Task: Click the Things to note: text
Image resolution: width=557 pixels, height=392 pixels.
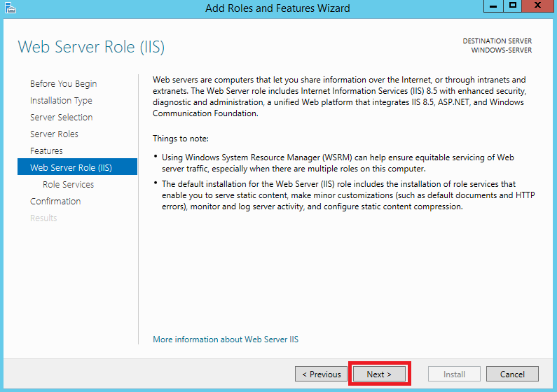Action: click(181, 139)
